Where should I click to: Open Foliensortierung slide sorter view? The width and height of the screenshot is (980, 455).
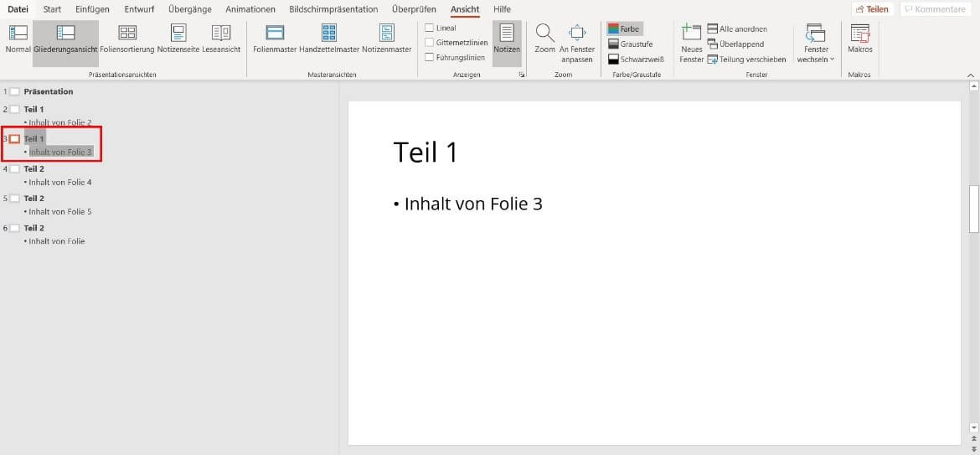[127, 39]
